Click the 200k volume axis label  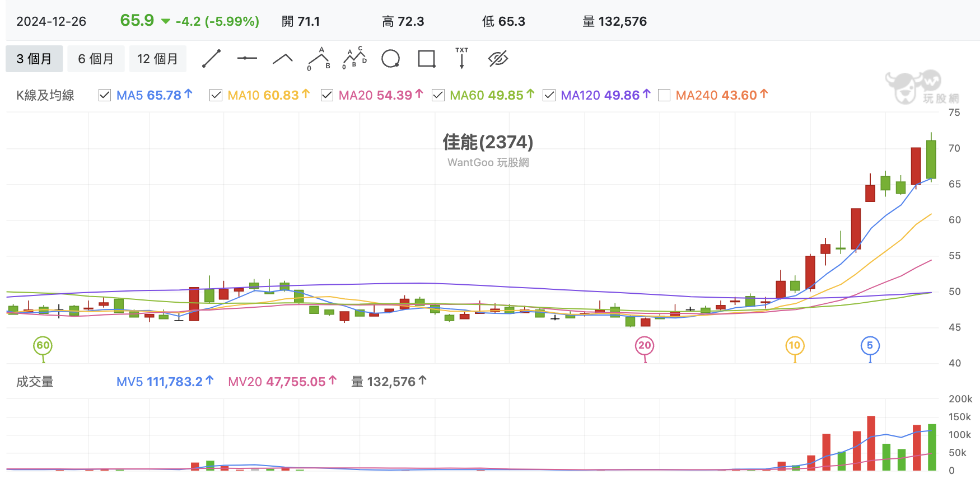point(960,399)
